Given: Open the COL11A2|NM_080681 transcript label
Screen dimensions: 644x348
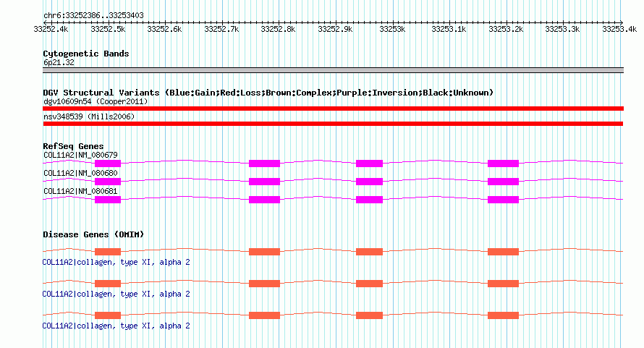Looking at the screenshot, I should point(80,191).
